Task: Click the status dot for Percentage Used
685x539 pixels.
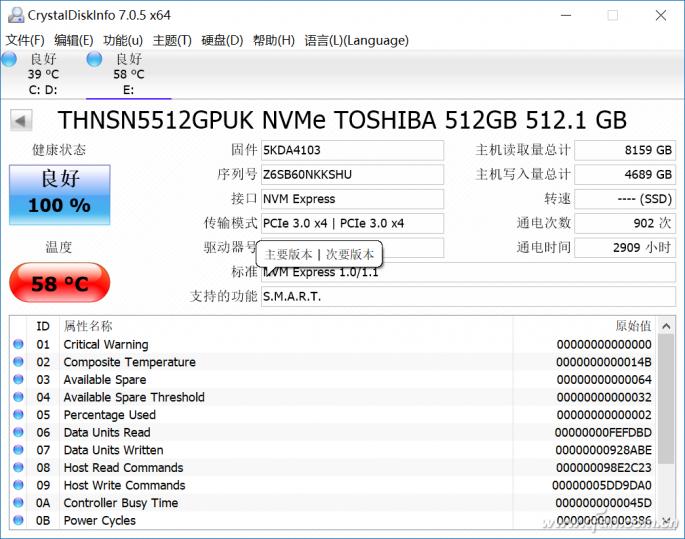Action: (x=18, y=415)
